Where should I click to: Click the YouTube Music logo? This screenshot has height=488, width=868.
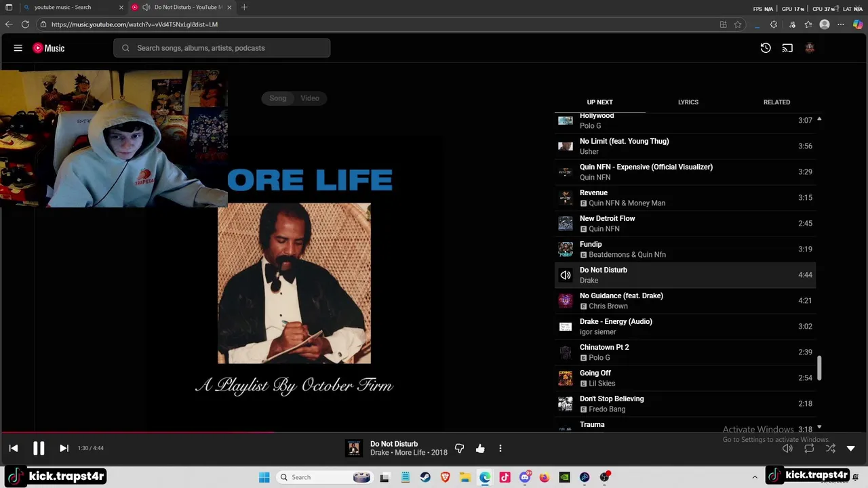49,48
